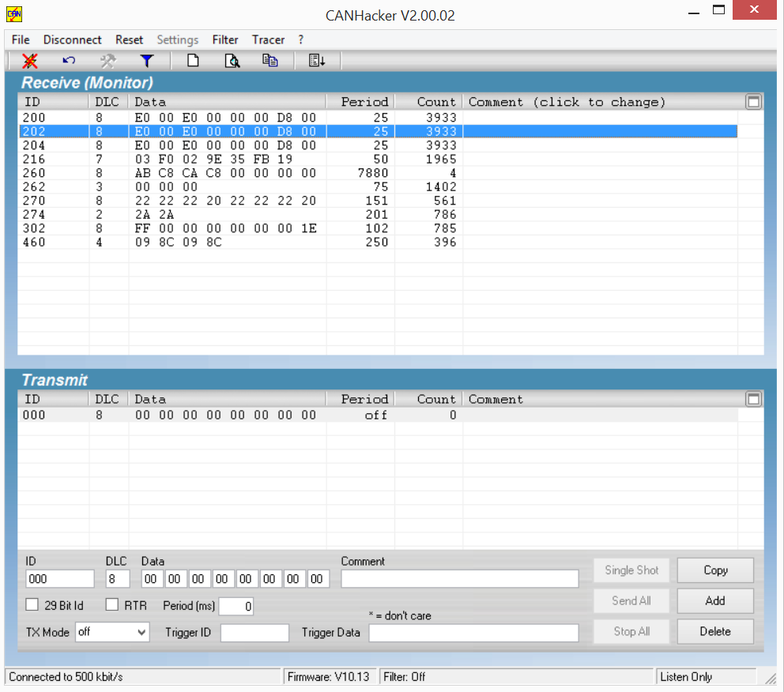Select the receive row with ID 204
Viewport: 784px width, 692px height.
click(378, 145)
